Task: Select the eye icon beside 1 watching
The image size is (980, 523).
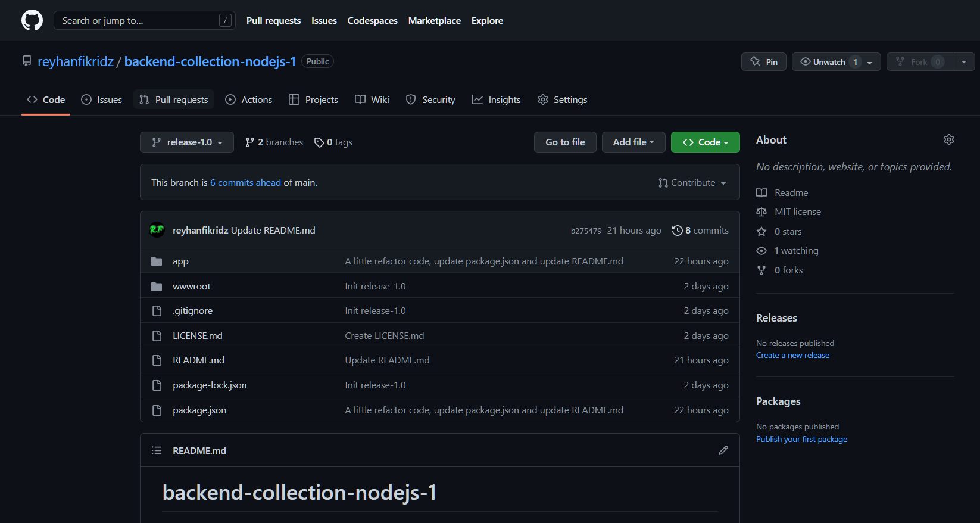Action: point(761,251)
